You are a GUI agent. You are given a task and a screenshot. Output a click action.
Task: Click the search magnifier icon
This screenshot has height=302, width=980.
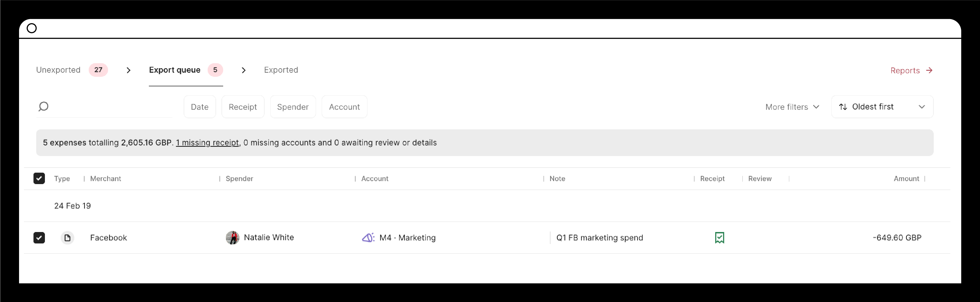coord(44,107)
